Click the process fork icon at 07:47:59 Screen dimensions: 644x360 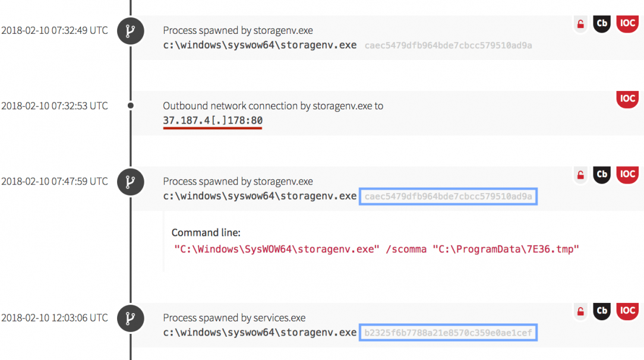point(130,182)
